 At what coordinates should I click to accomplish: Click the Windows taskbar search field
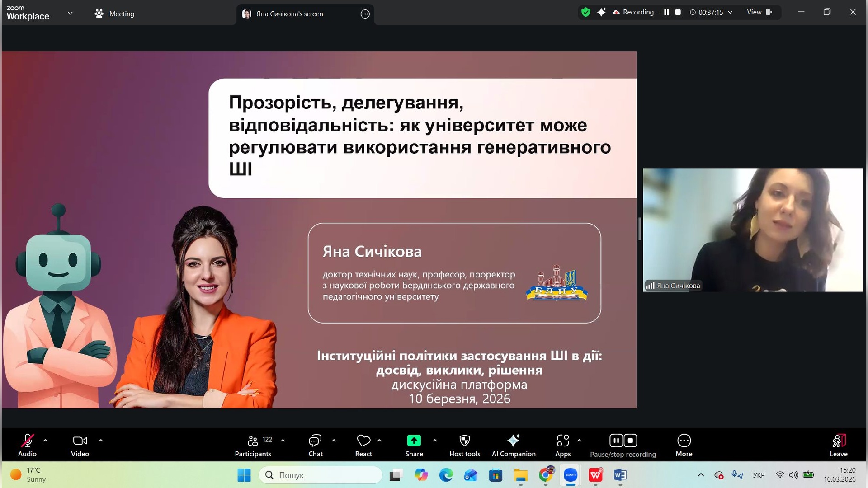[321, 475]
